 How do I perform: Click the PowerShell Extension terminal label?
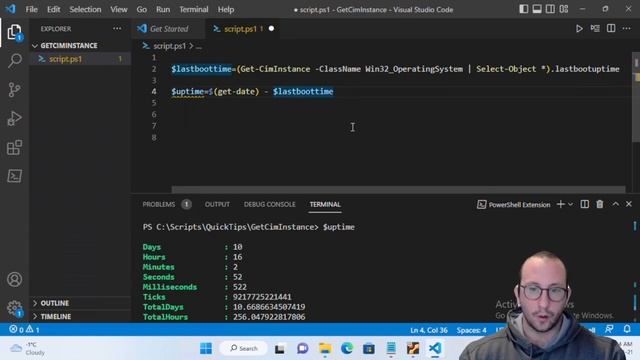[x=513, y=204]
